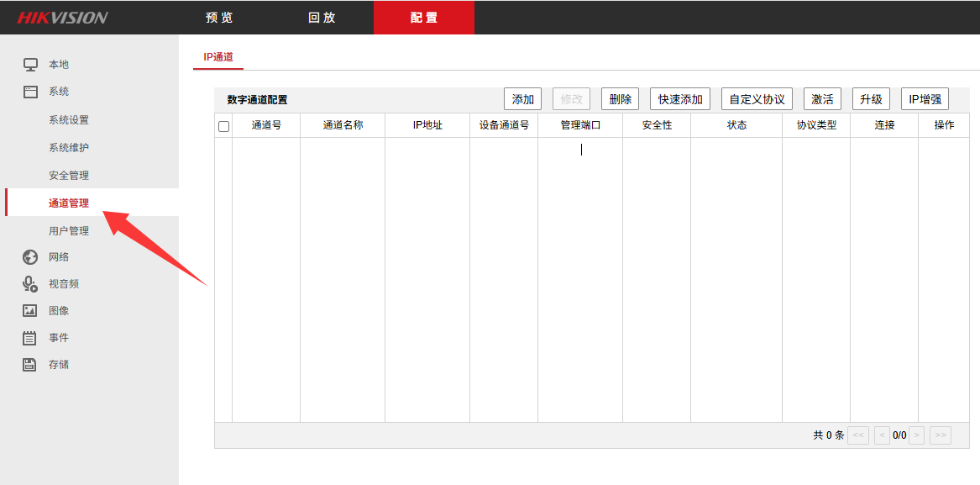Open 自定义协议 settings button
The image size is (980, 485).
[757, 99]
